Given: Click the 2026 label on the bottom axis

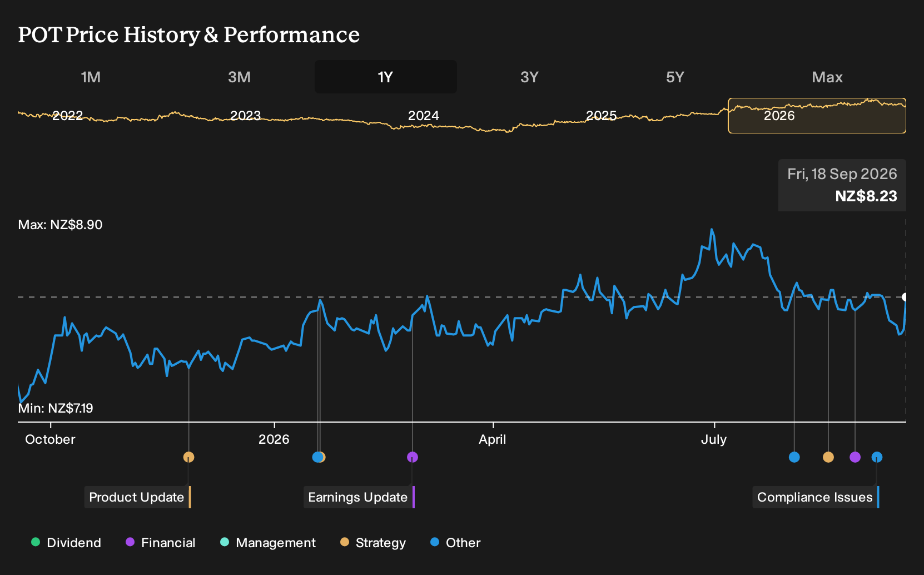Looking at the screenshot, I should (x=274, y=439).
